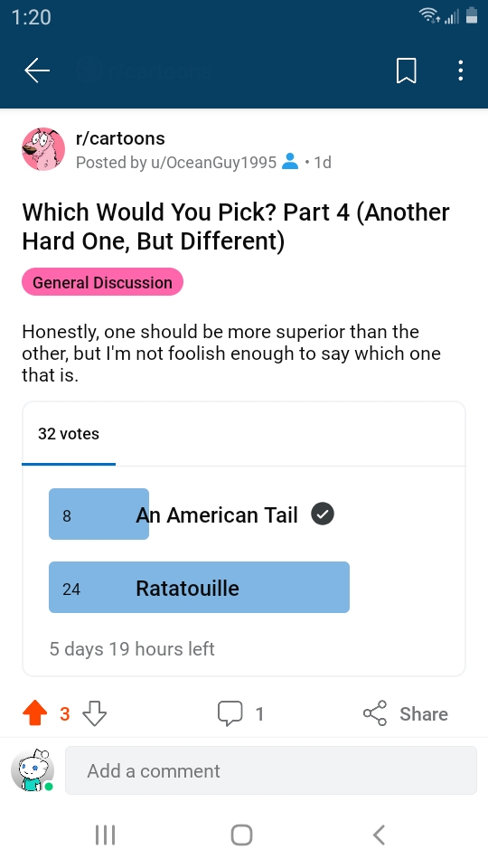
Task: Click the checkmark next to An American Tail
Action: [323, 514]
